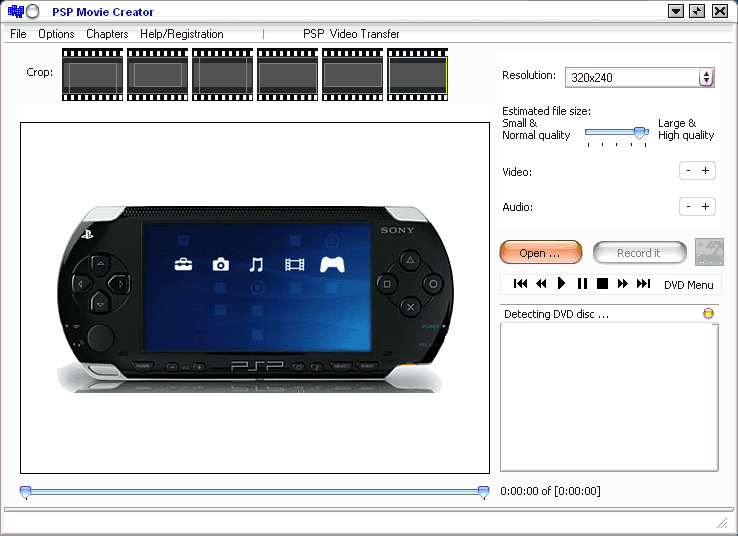Screen dimensions: 738x536
Task: Click the Stop playback square icon
Action: click(x=602, y=284)
